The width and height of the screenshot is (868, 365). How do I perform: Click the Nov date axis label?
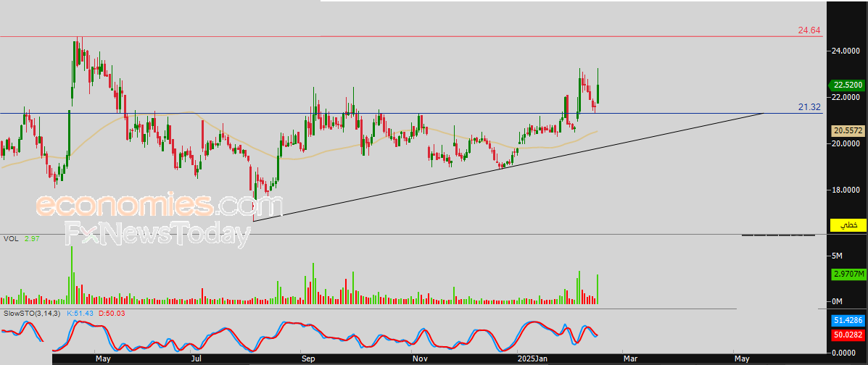(420, 359)
